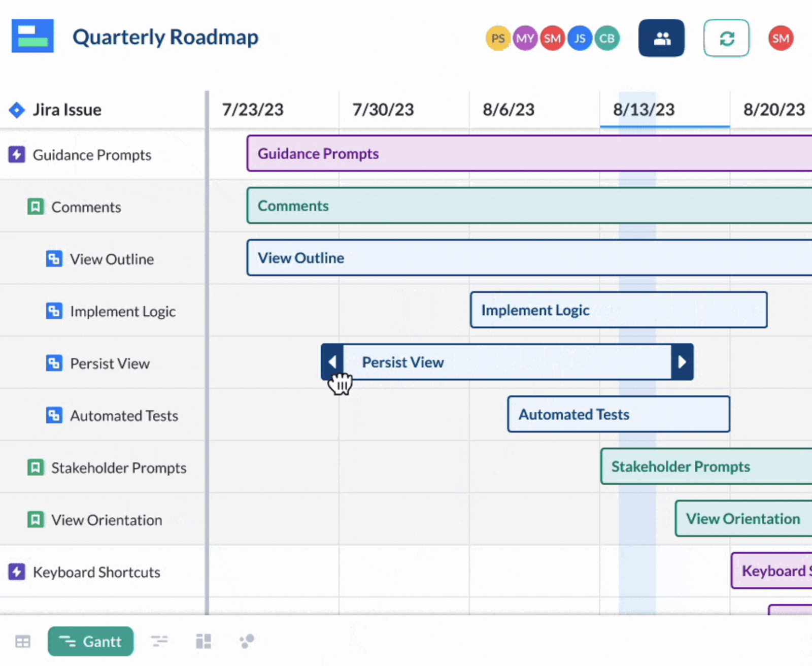Click the Jira diamond icon beside Jira Issue
812x666 pixels.
coord(17,110)
